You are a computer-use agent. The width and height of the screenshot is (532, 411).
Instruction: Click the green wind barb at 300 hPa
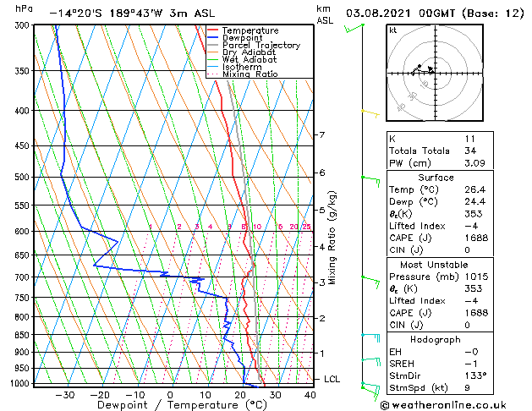click(x=354, y=28)
